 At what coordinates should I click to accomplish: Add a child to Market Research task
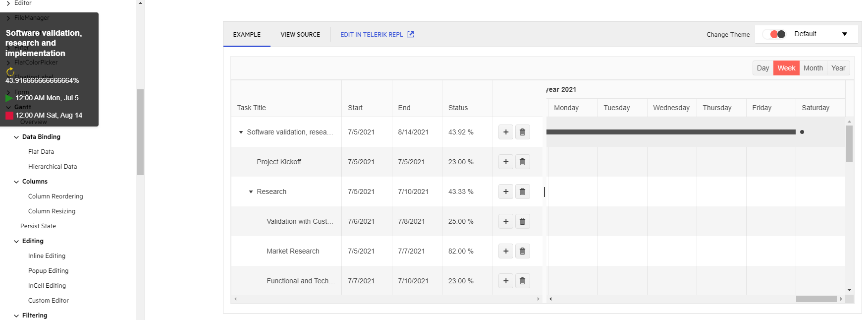pos(505,251)
